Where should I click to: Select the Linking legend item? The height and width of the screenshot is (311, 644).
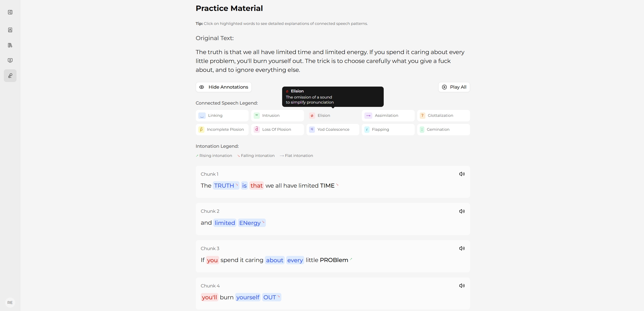pos(222,116)
